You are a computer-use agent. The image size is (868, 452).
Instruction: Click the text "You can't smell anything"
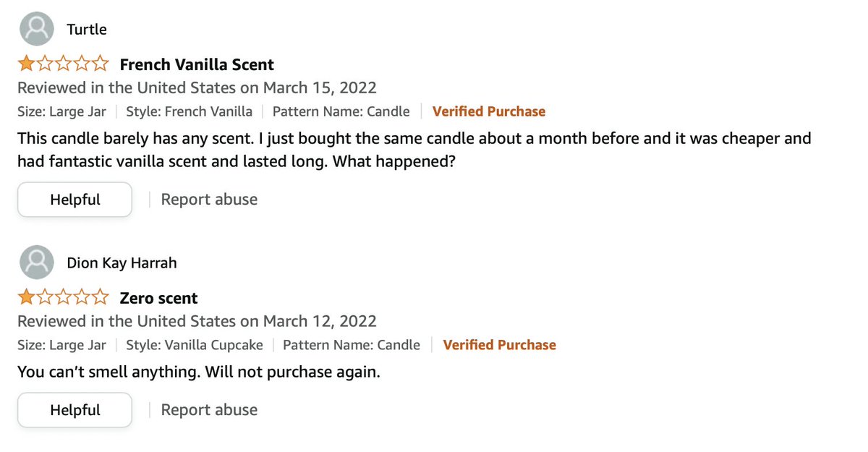coord(198,373)
